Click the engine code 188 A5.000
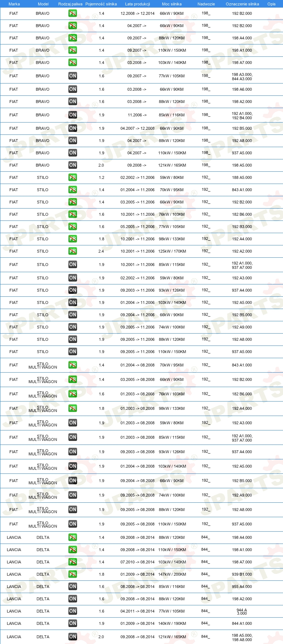The height and width of the screenshot is (644, 283). (242, 177)
